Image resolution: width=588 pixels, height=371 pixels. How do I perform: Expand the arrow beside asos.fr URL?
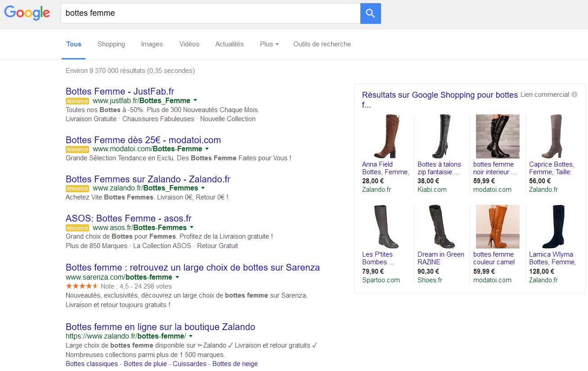click(192, 227)
